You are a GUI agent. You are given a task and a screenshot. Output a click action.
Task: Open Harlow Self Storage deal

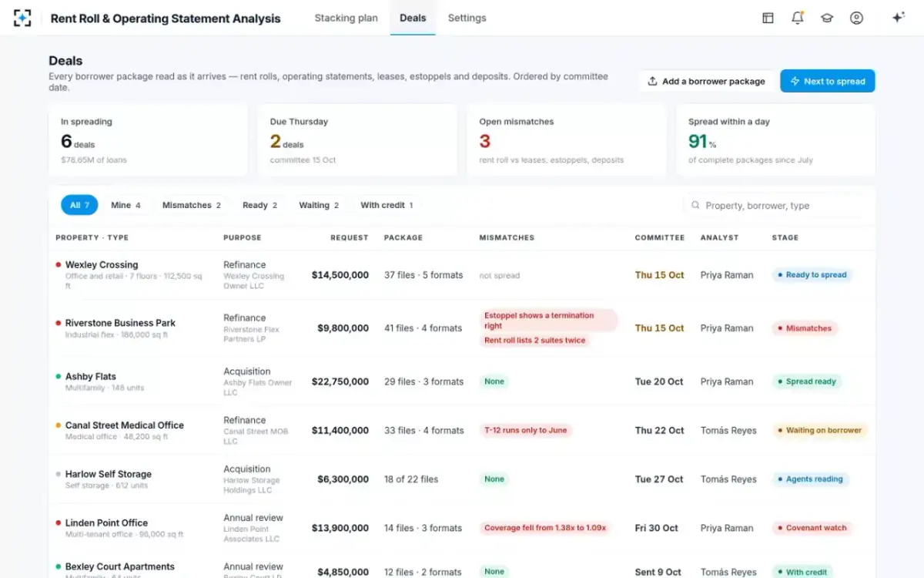[x=109, y=474]
